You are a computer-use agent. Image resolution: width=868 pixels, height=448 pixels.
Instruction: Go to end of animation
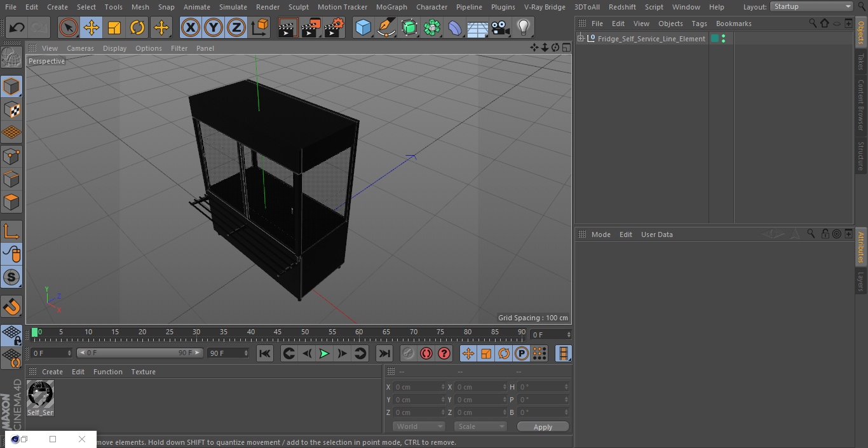(x=384, y=354)
